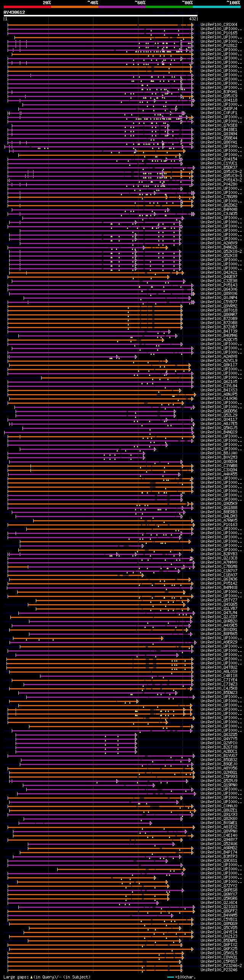Select hit label UniRef100_Q7KSE8
The width and height of the screenshot is (244, 980).
coord(219,126)
